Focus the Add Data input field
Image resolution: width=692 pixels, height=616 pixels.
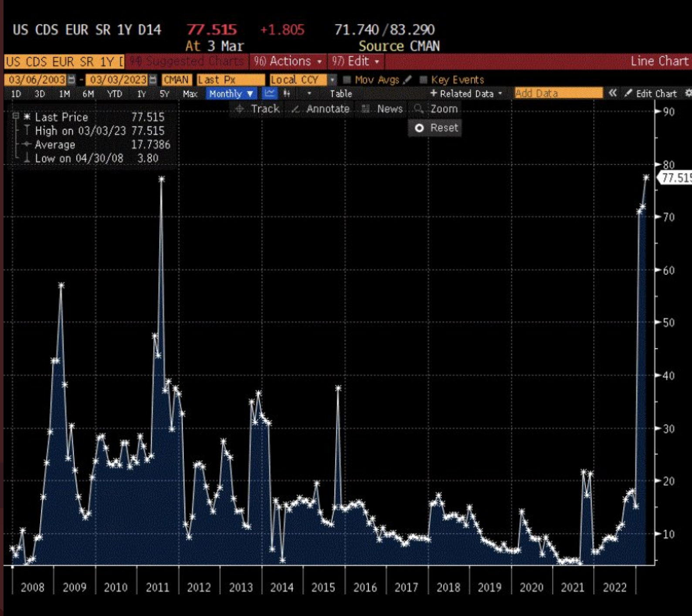point(559,93)
